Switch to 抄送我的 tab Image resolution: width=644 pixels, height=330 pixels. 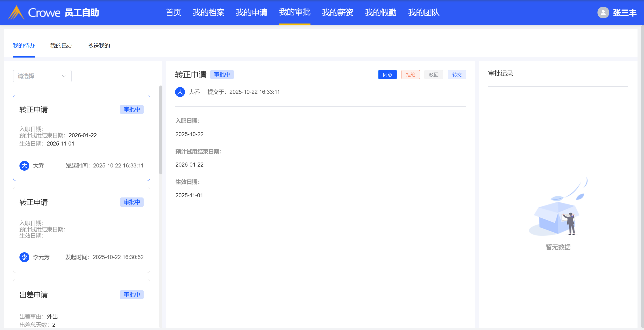click(x=99, y=45)
